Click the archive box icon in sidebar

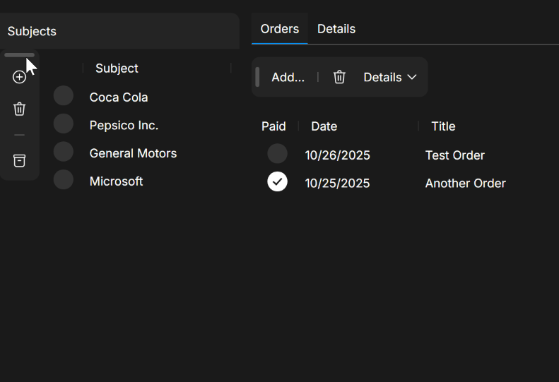click(x=19, y=161)
